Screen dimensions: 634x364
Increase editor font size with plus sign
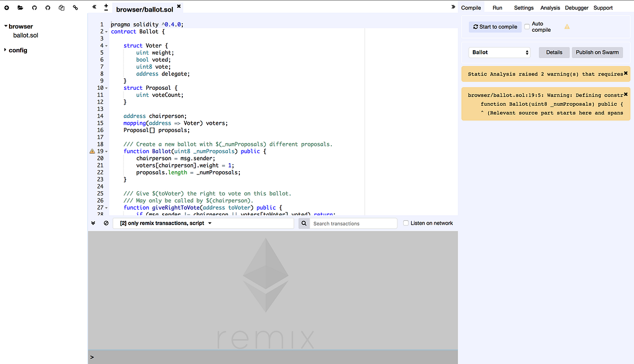[106, 5]
